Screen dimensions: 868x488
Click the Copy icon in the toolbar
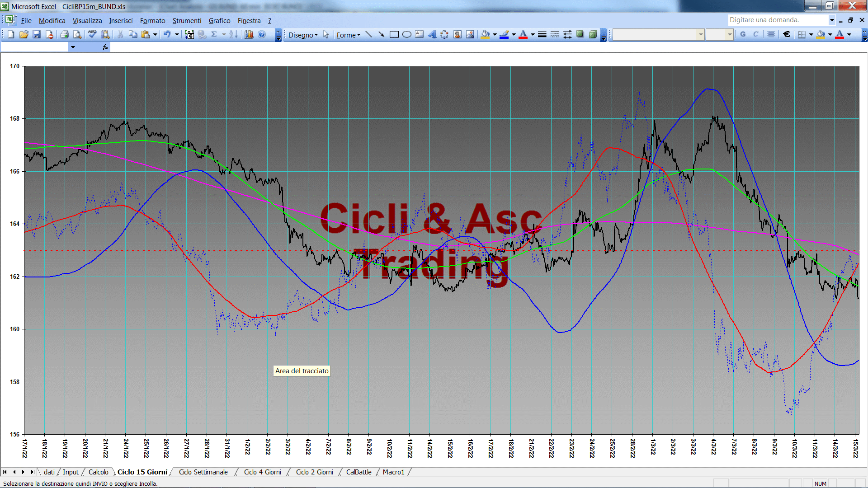(133, 34)
